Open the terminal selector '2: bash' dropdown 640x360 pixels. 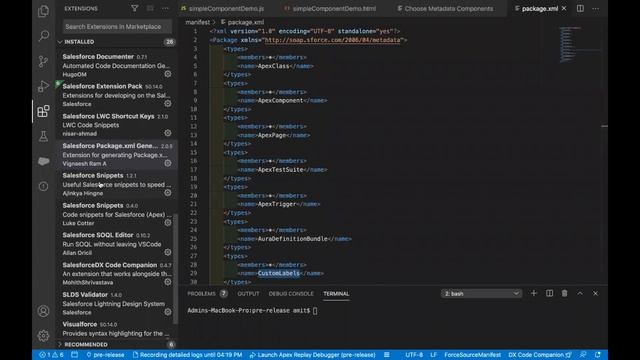coord(481,293)
